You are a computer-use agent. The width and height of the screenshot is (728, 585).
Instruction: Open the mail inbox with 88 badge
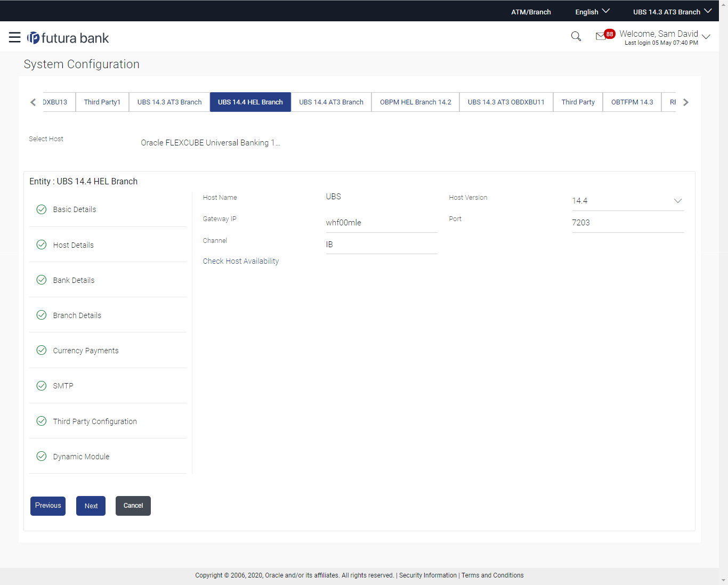pos(605,35)
